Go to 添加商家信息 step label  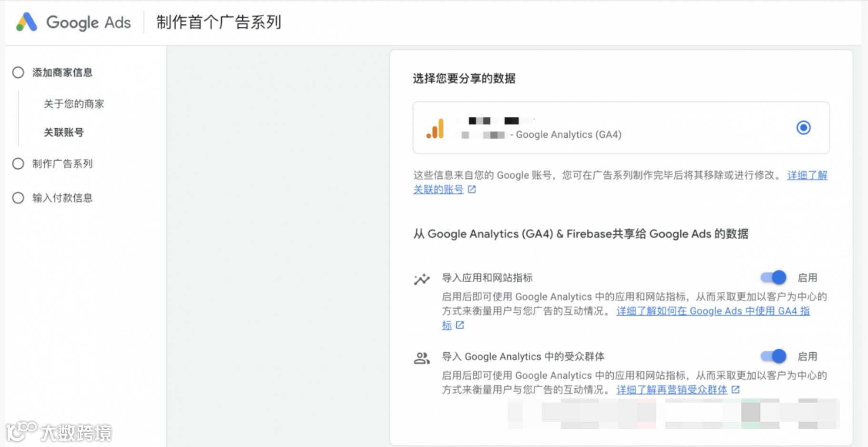62,72
